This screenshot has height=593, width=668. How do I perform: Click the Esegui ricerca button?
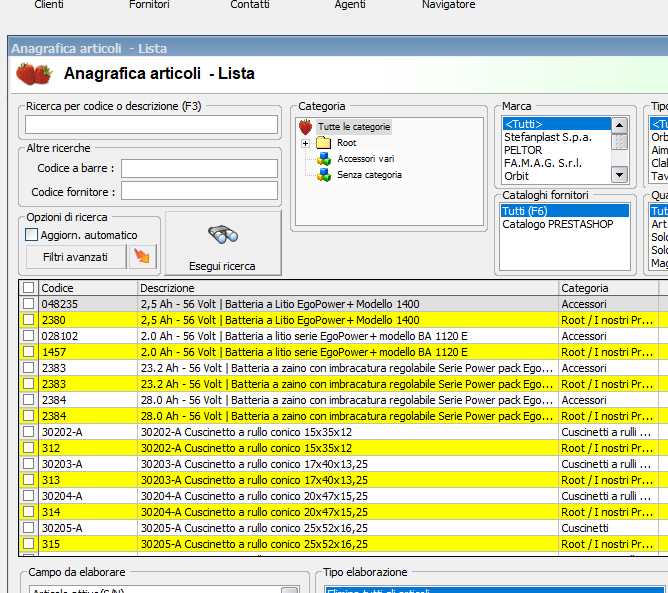pos(223,243)
